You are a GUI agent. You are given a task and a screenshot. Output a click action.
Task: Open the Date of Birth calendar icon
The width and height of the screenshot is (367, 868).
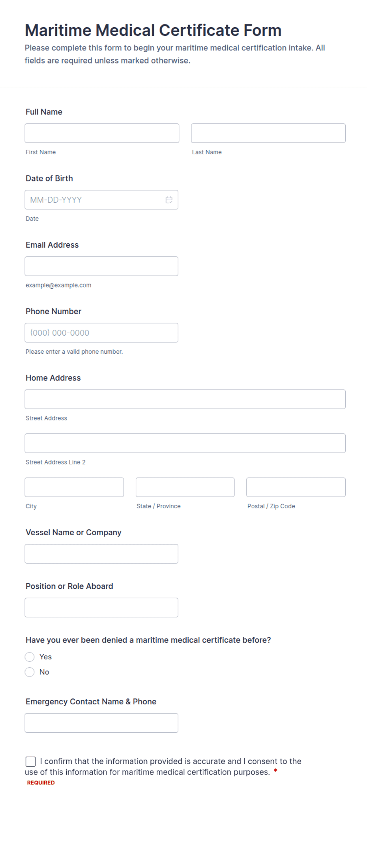click(169, 200)
